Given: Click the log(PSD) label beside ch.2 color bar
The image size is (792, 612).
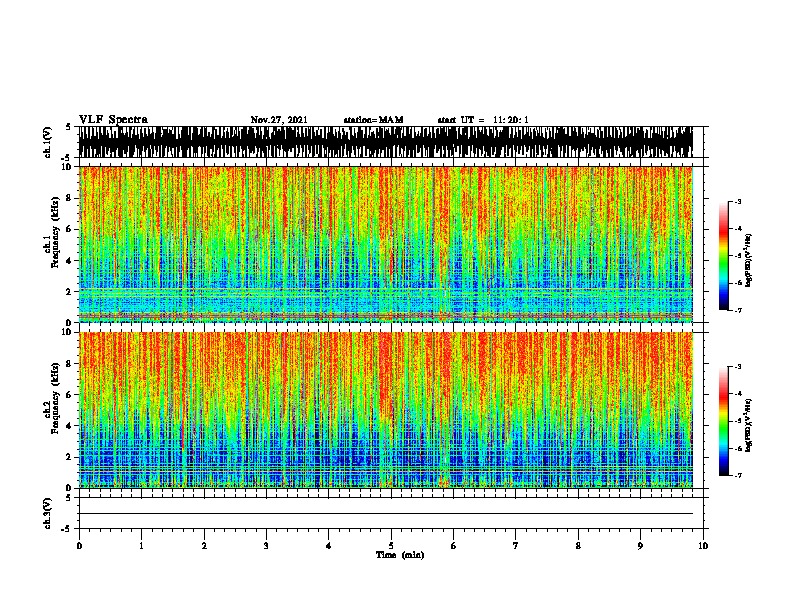Looking at the screenshot, I should coord(749,425).
